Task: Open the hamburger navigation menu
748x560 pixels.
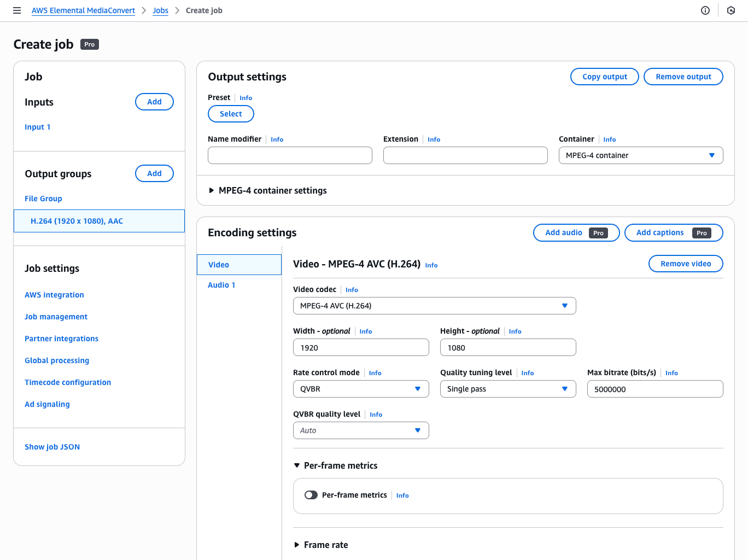Action: 17,10
